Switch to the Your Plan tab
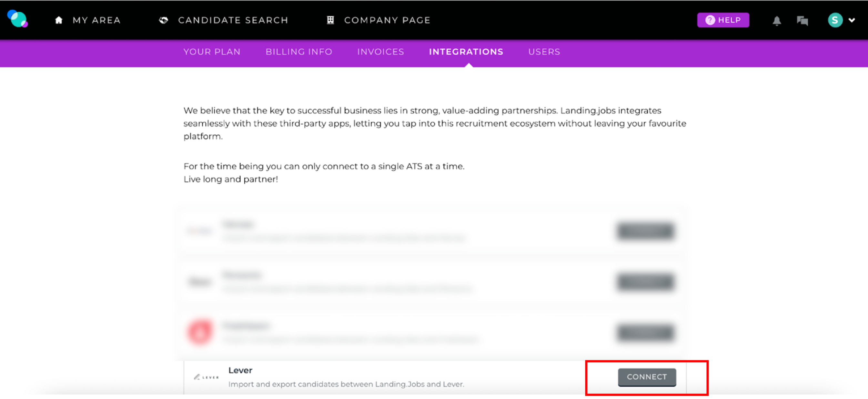 click(212, 52)
